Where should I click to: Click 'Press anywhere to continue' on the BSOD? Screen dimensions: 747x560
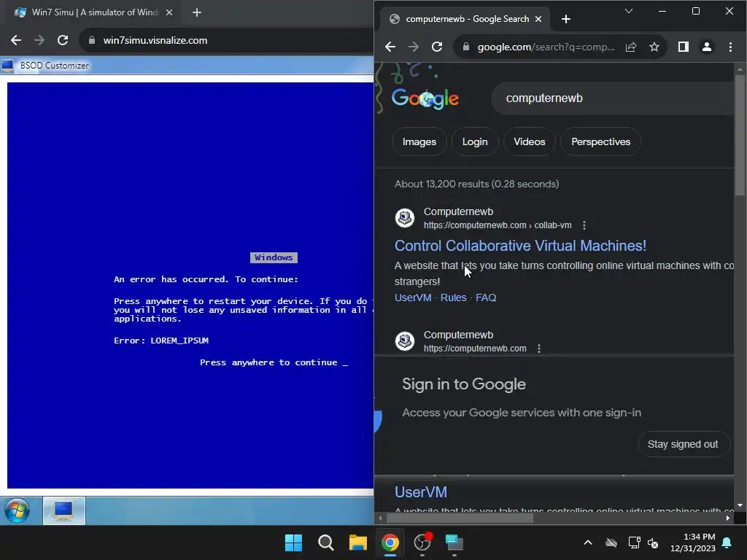click(x=274, y=362)
